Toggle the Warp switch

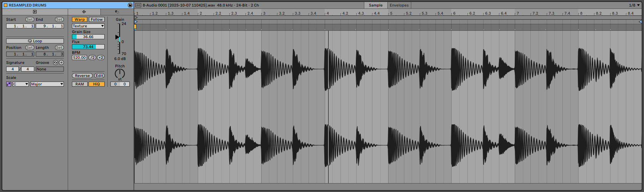point(80,20)
